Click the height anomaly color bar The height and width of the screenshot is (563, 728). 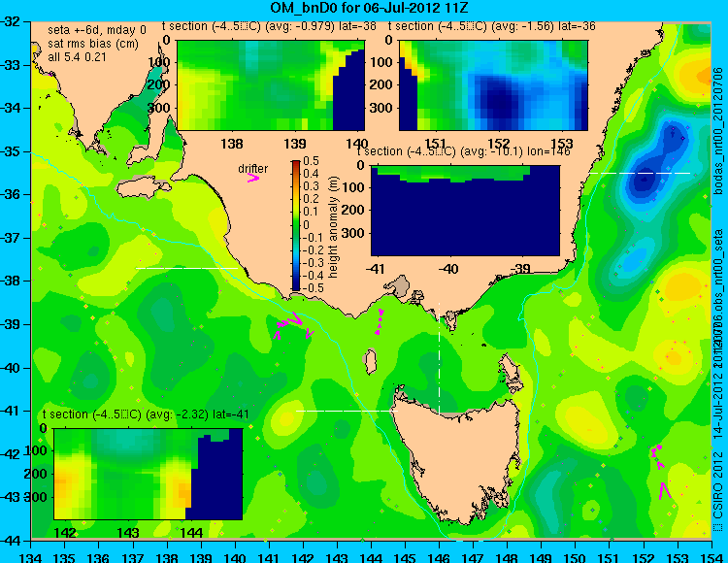point(296,225)
